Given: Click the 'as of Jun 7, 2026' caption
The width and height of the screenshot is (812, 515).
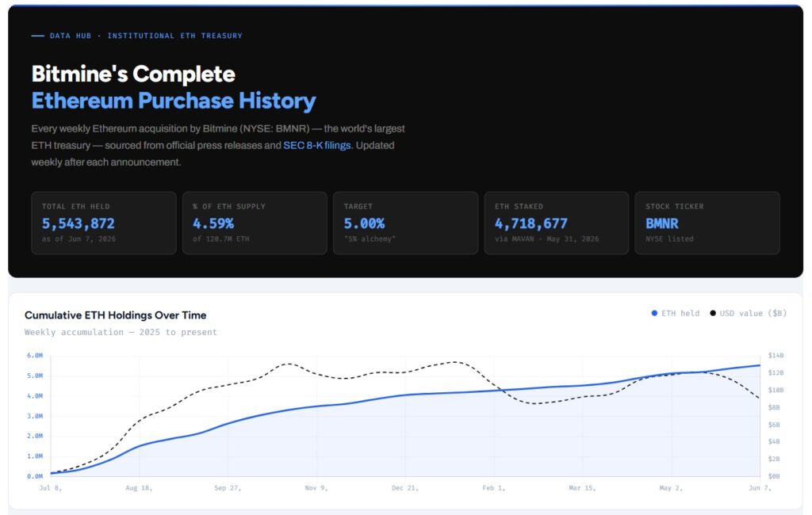Looking at the screenshot, I should click(79, 239).
